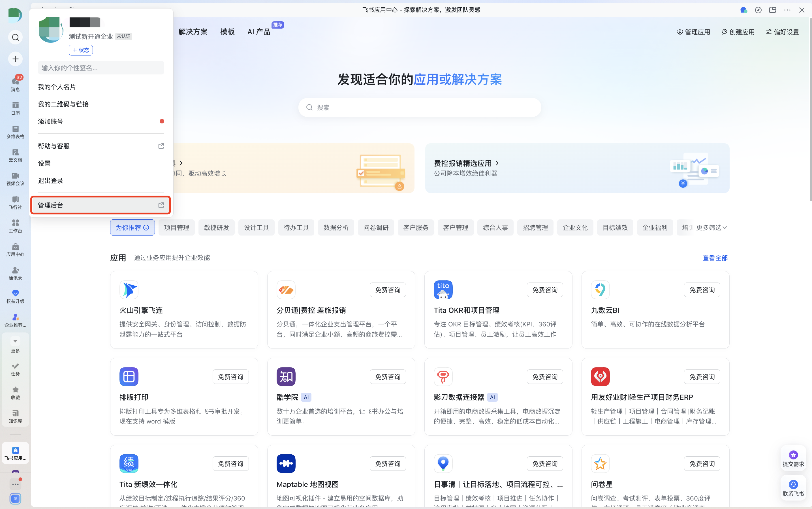Choose 添加账号 menu item
The image size is (812, 509).
click(x=101, y=121)
